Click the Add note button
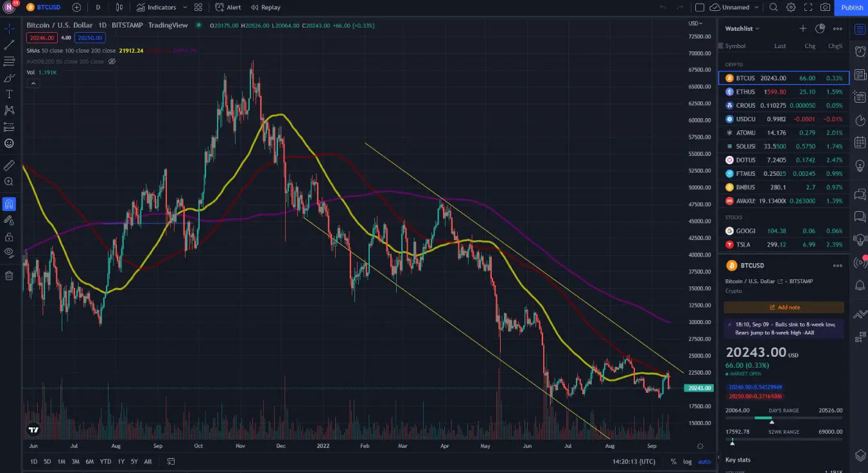The height and width of the screenshot is (473, 868). click(784, 307)
